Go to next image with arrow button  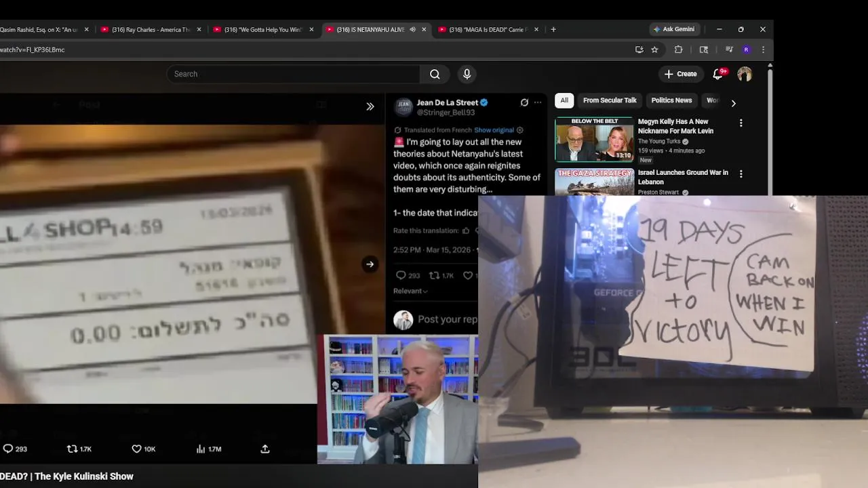click(x=370, y=264)
